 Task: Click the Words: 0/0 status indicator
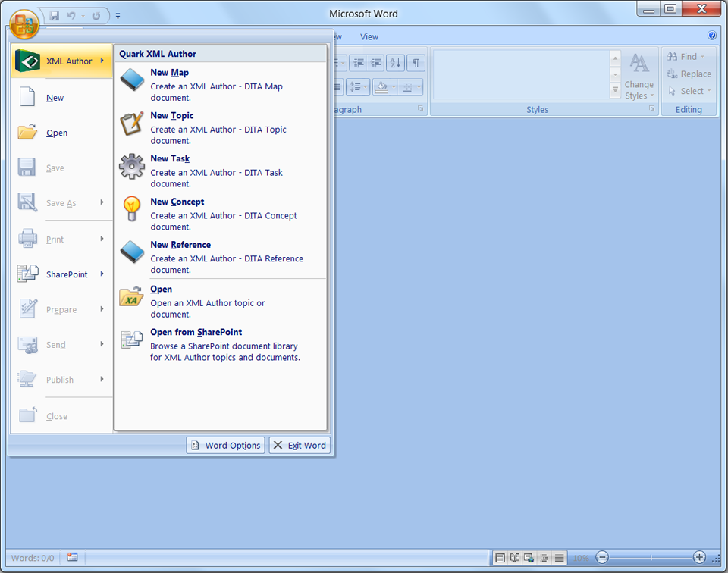pos(33,558)
